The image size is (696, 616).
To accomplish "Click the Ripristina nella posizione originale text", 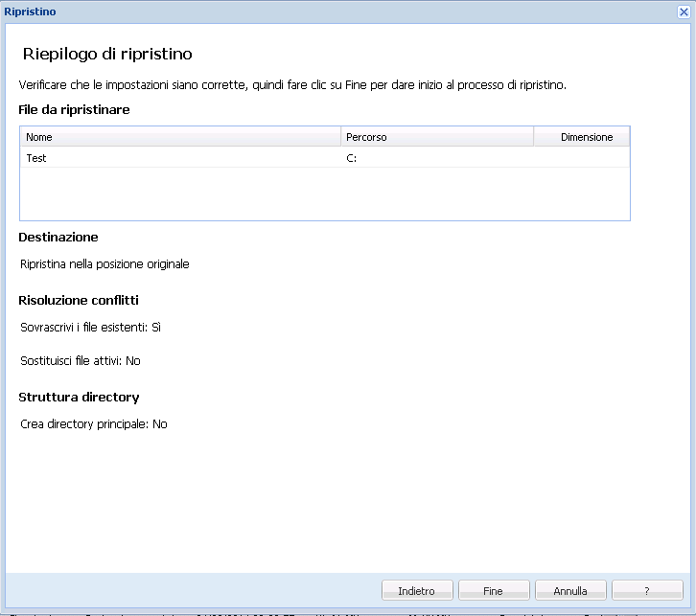I will 104,263.
